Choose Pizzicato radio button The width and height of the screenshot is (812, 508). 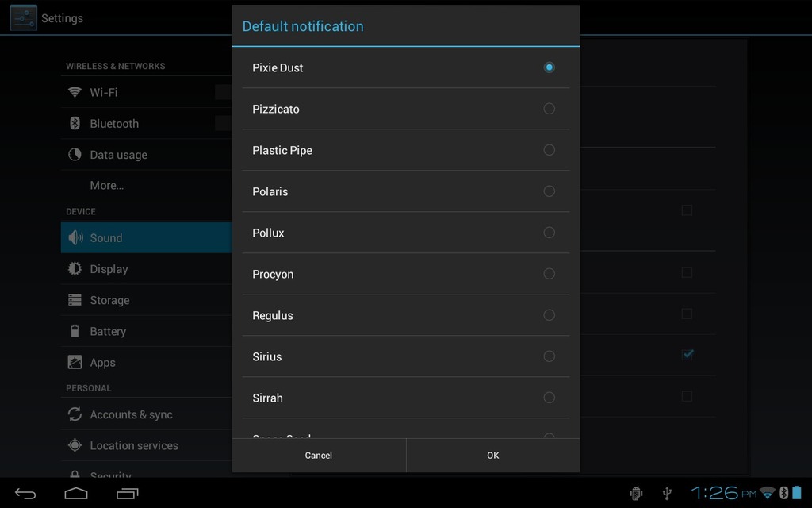(x=549, y=108)
